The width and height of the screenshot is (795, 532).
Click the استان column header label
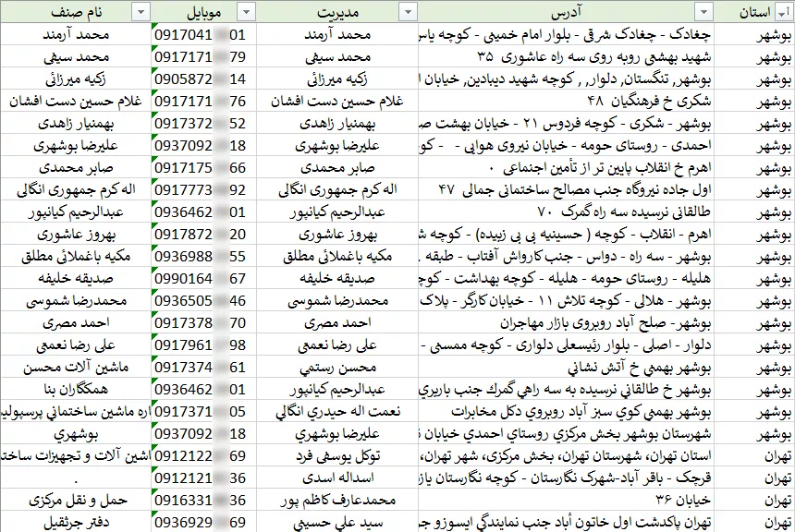[753, 12]
